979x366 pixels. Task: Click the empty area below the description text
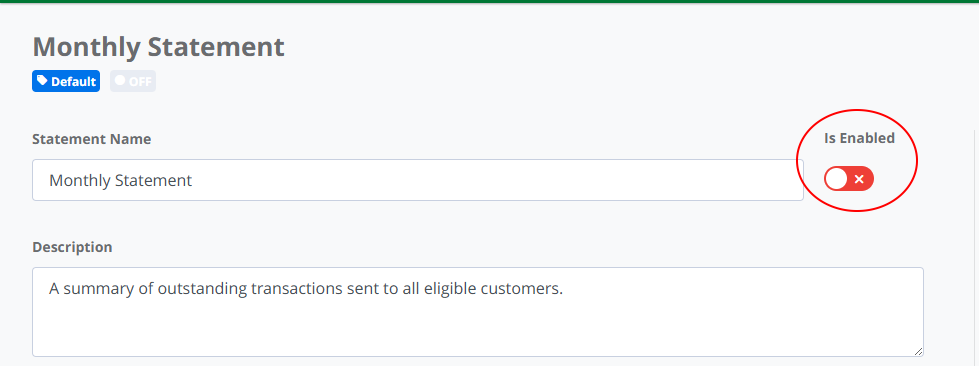tap(478, 328)
